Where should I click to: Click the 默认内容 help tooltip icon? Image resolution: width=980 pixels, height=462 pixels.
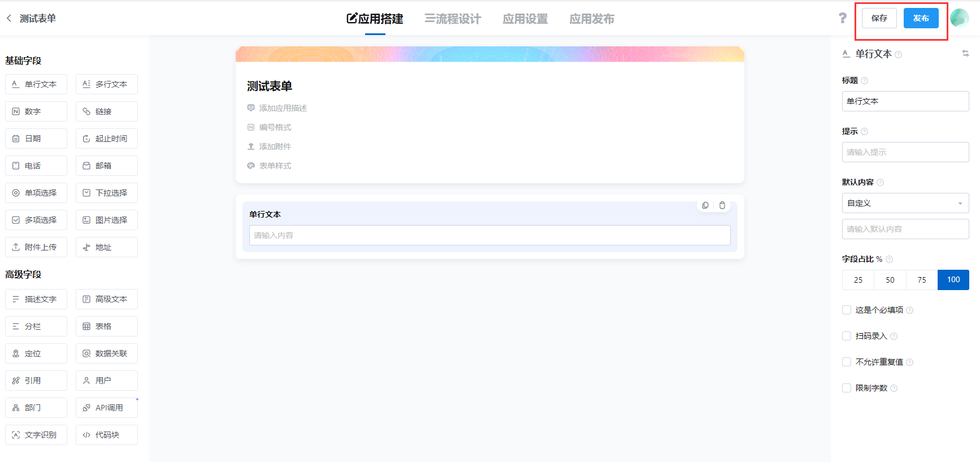(x=880, y=182)
